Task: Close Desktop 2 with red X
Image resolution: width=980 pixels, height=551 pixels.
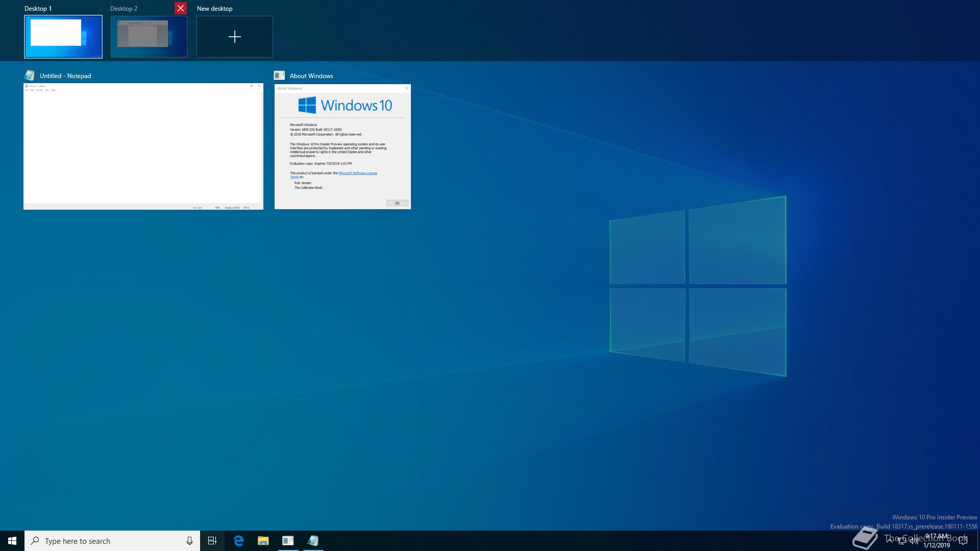Action: point(181,8)
